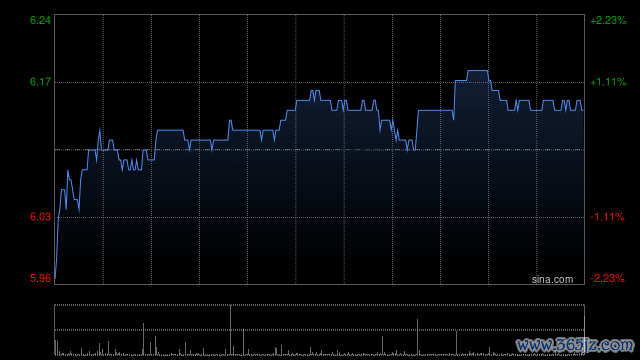The height and width of the screenshot is (360, 640).
Task: Click the 6.03 price axis label
Action: pos(40,217)
